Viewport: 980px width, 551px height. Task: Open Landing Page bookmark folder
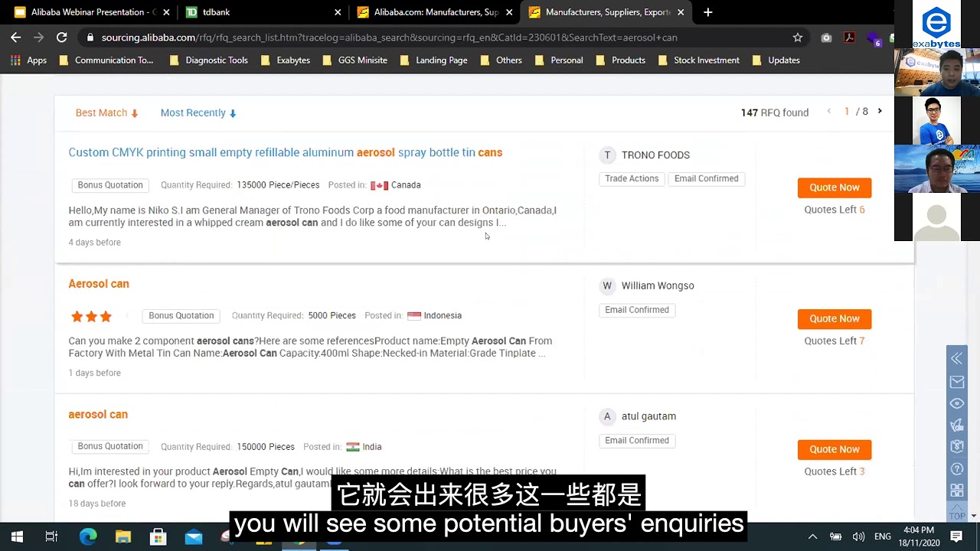pyautogui.click(x=434, y=60)
